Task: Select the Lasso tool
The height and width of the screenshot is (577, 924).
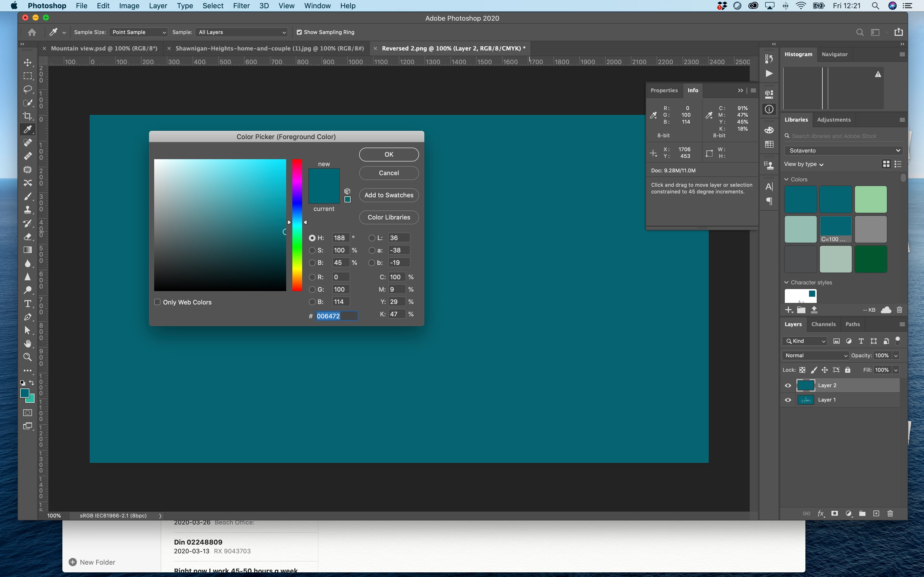Action: [x=28, y=89]
